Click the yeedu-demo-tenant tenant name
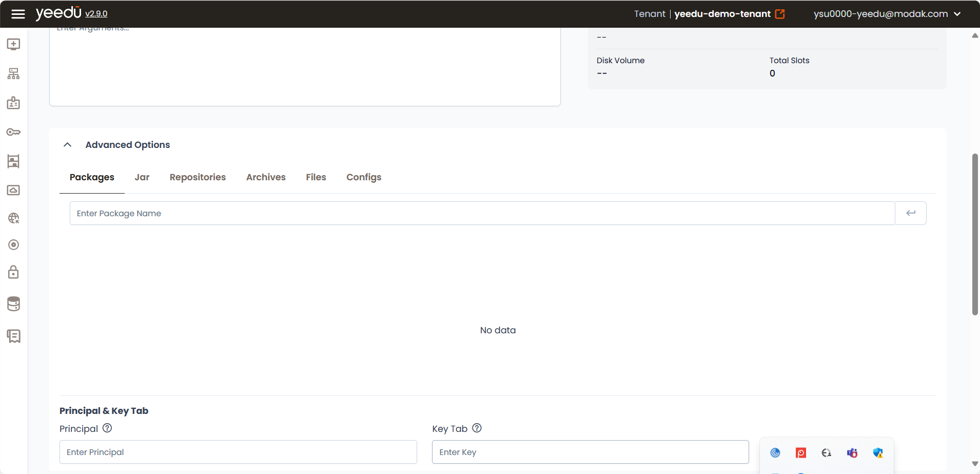This screenshot has width=980, height=474. (x=722, y=14)
